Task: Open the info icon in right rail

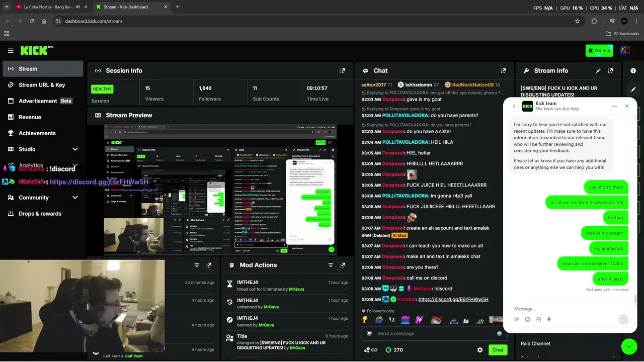Action: [x=633, y=71]
